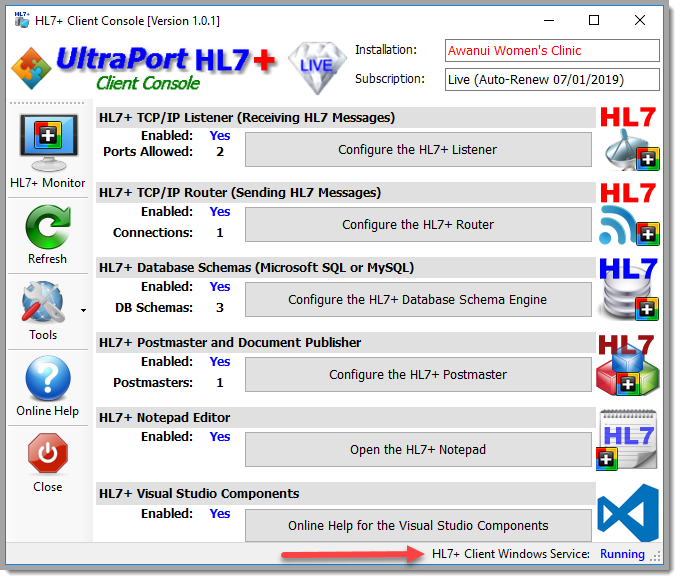Click the Connections label
The image size is (680, 581).
(153, 233)
